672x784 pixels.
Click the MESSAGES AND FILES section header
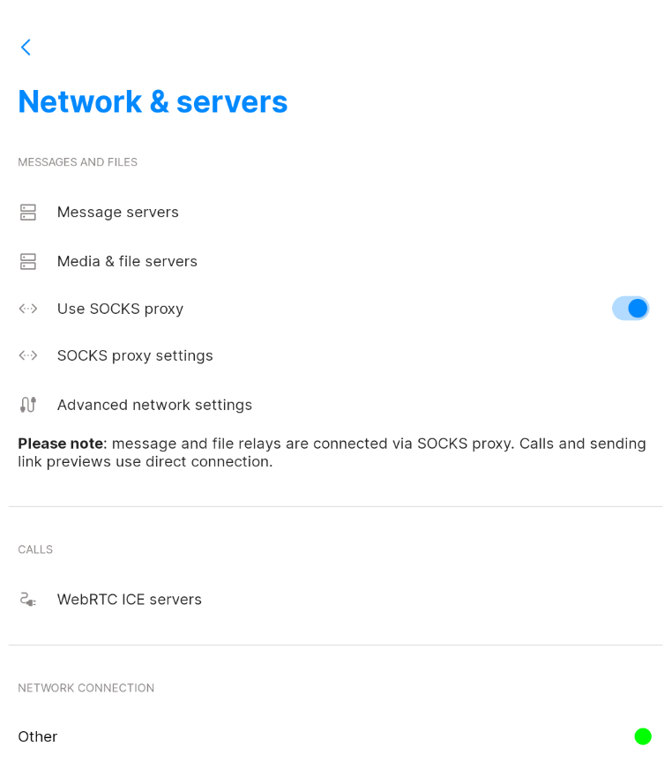pos(78,162)
